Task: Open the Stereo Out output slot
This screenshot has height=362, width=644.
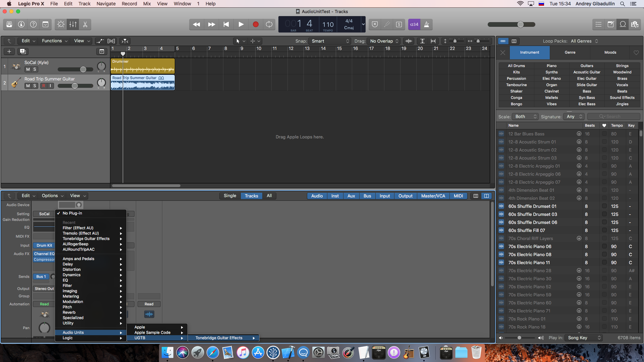Action: click(x=44, y=289)
